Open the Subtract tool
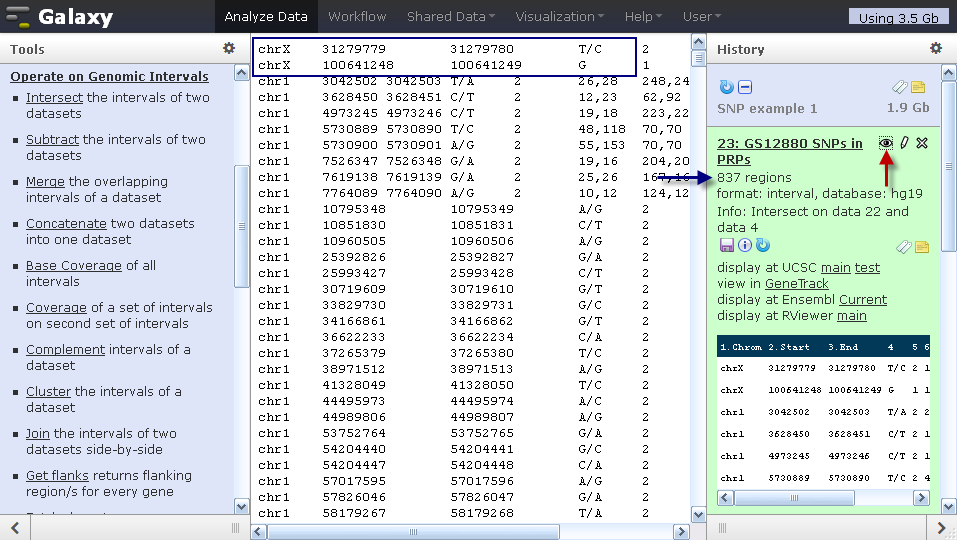Viewport: 957px width, 540px height. pos(52,140)
